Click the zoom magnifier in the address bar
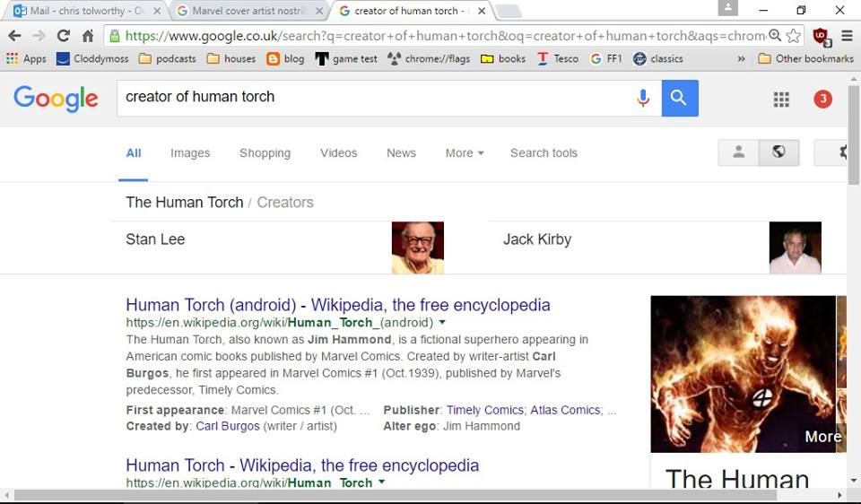The image size is (861, 504). pyautogui.click(x=774, y=35)
